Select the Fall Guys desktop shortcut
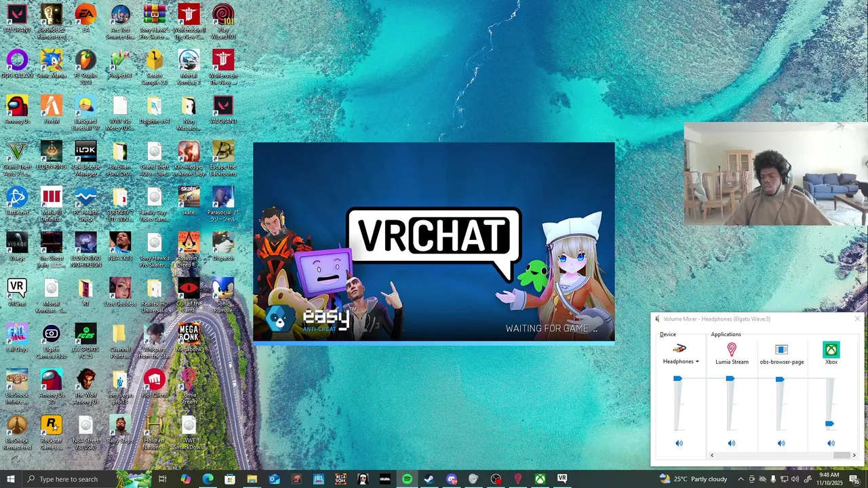Viewport: 868px width, 488px height. (x=17, y=339)
